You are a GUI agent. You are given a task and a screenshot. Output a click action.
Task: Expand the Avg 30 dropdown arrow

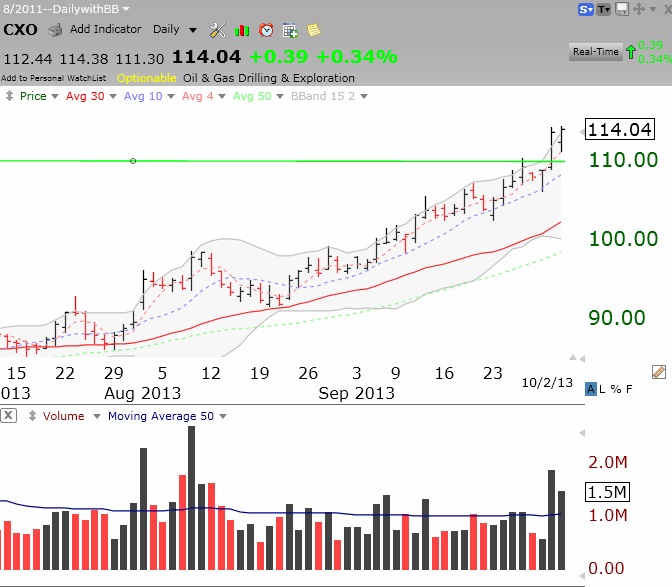(x=113, y=96)
